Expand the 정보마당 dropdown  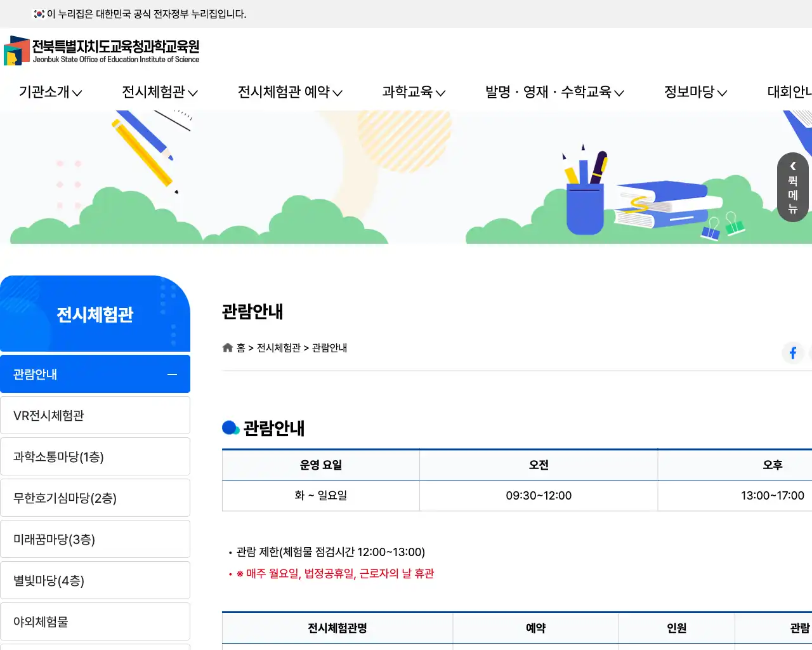tap(694, 92)
